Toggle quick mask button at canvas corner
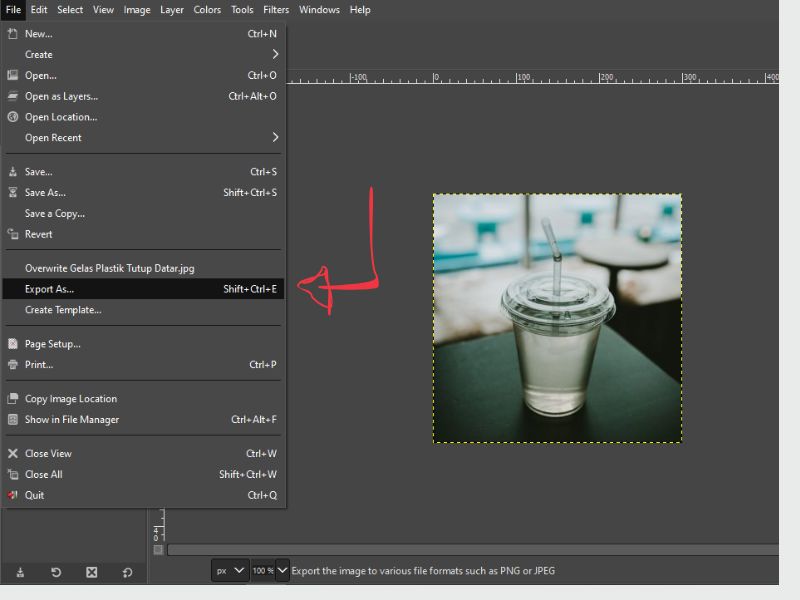800x600 pixels. tap(158, 550)
